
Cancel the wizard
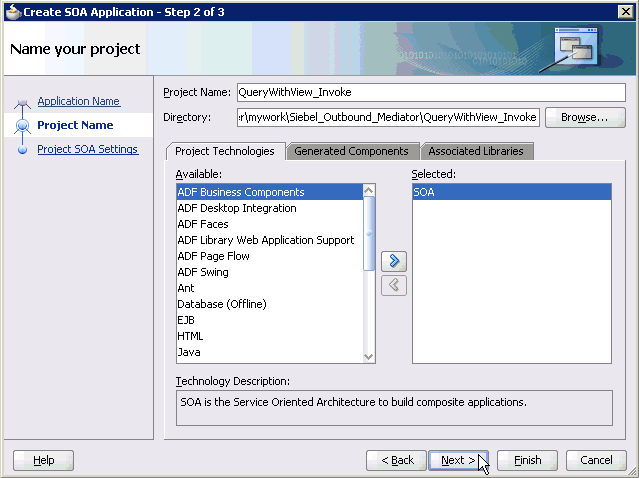click(x=596, y=460)
